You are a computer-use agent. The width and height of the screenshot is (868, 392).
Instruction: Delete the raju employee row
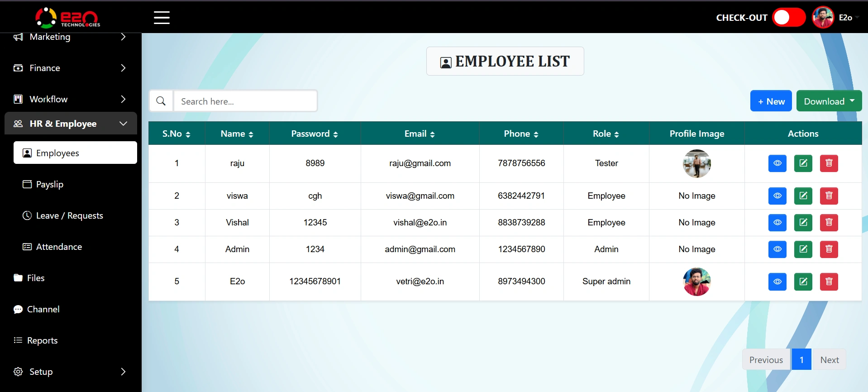(829, 163)
